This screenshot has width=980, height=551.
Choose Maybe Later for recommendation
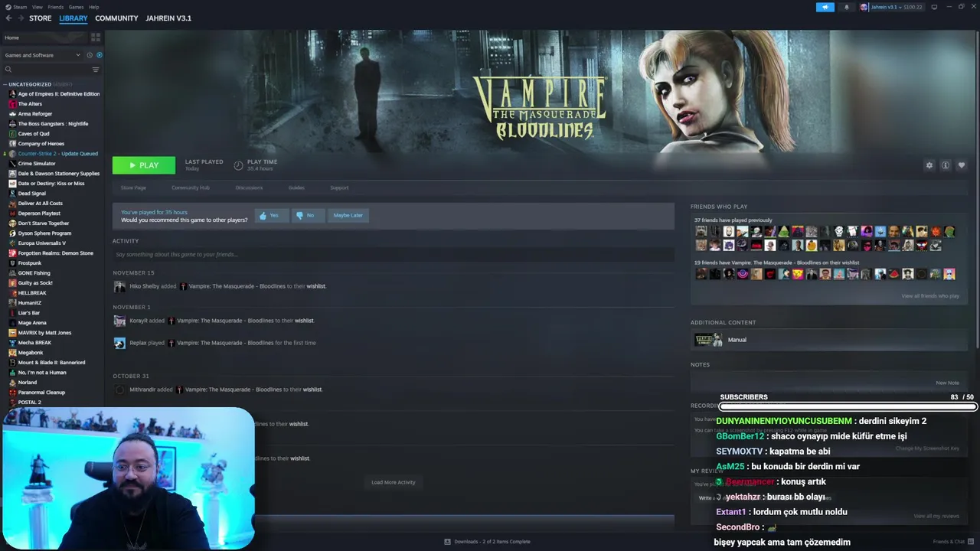pyautogui.click(x=348, y=216)
